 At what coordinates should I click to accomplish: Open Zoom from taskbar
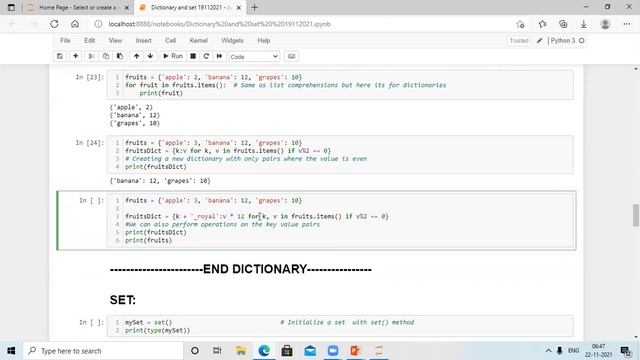pyautogui.click(x=333, y=351)
